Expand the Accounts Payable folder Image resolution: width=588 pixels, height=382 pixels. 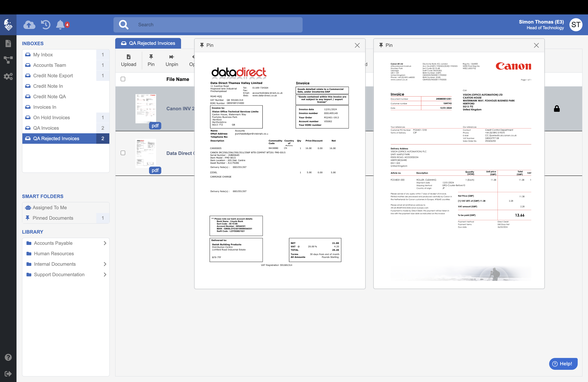(105, 243)
